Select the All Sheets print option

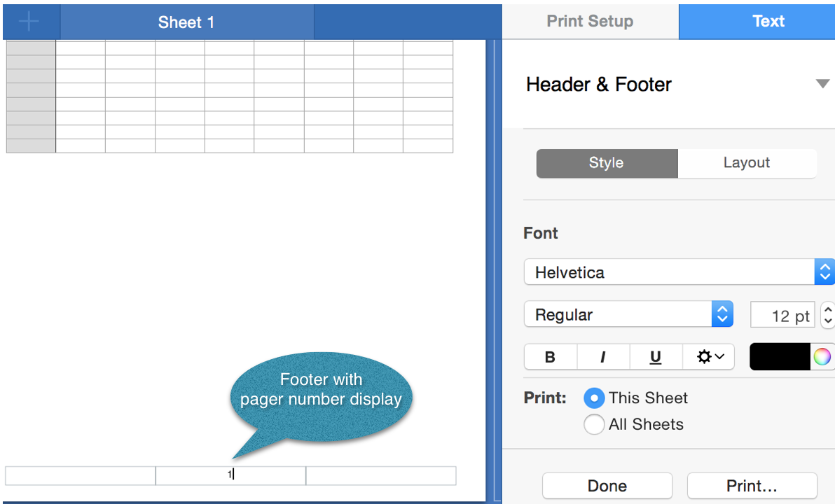point(594,424)
